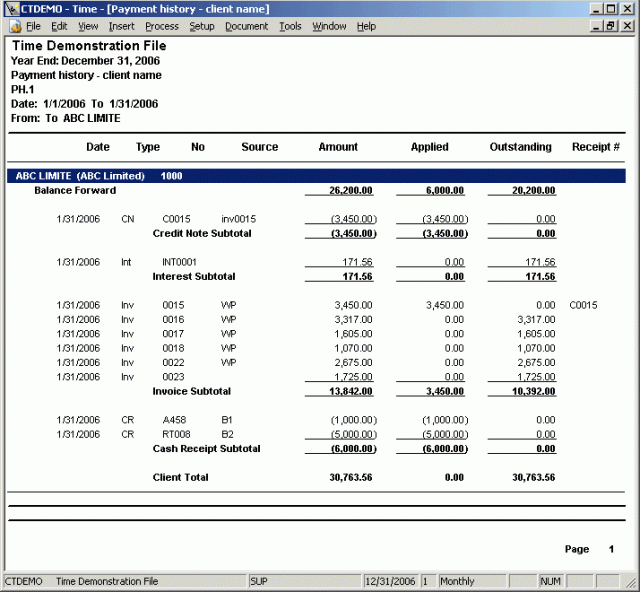This screenshot has width=640, height=592.
Task: Open the Help menu
Action: pyautogui.click(x=366, y=26)
